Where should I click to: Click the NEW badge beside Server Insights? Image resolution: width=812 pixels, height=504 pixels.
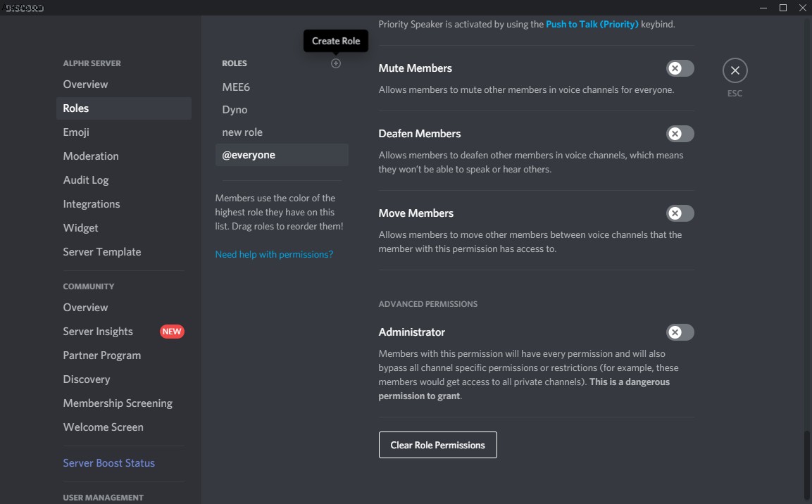point(172,331)
